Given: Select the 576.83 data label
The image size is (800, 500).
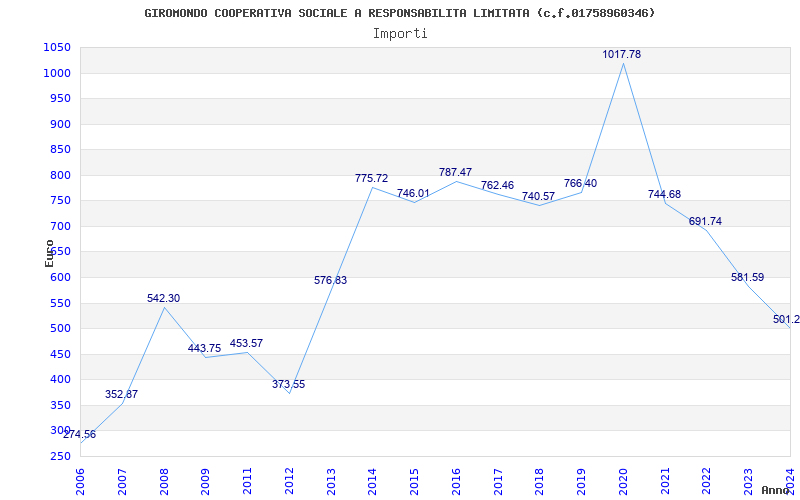Looking at the screenshot, I should pos(330,280).
